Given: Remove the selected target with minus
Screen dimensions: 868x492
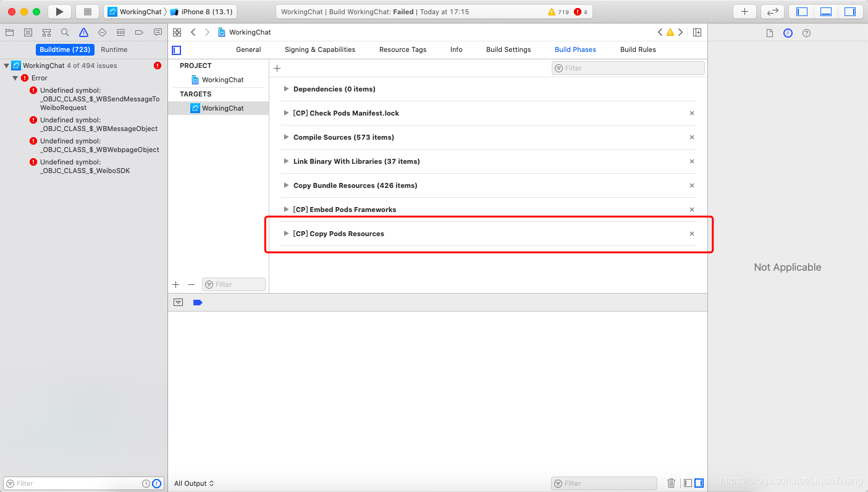Looking at the screenshot, I should [x=192, y=284].
